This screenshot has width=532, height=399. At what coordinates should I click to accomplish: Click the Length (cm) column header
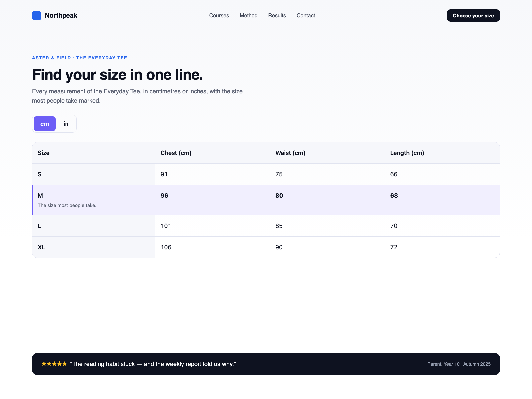pyautogui.click(x=407, y=153)
